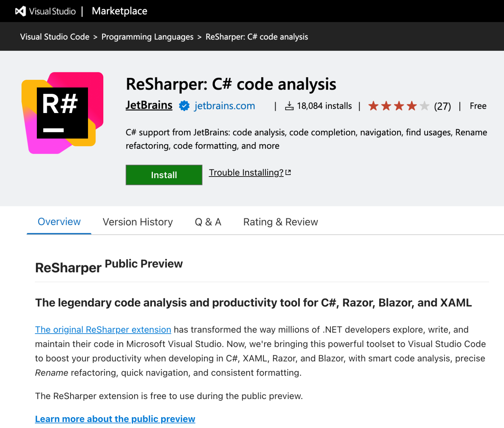504x428 pixels.
Task: Navigate to Programming Languages breadcrumb
Action: click(x=147, y=37)
